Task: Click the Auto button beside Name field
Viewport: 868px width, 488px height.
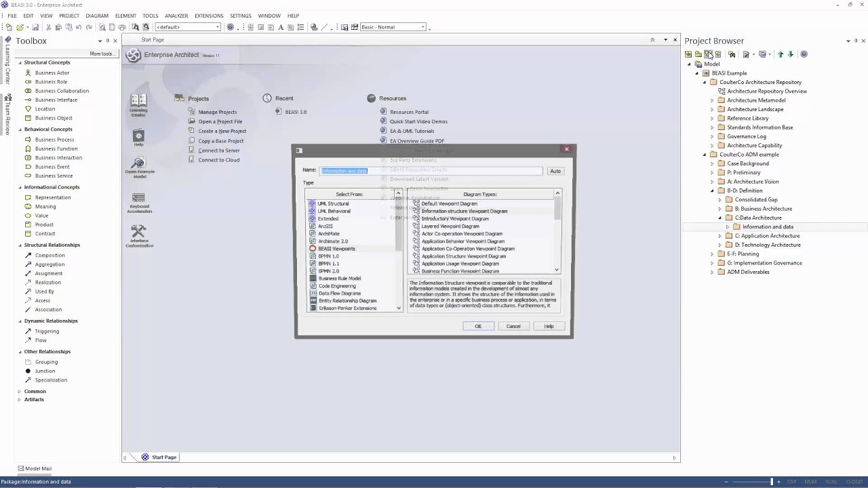Action: point(555,171)
